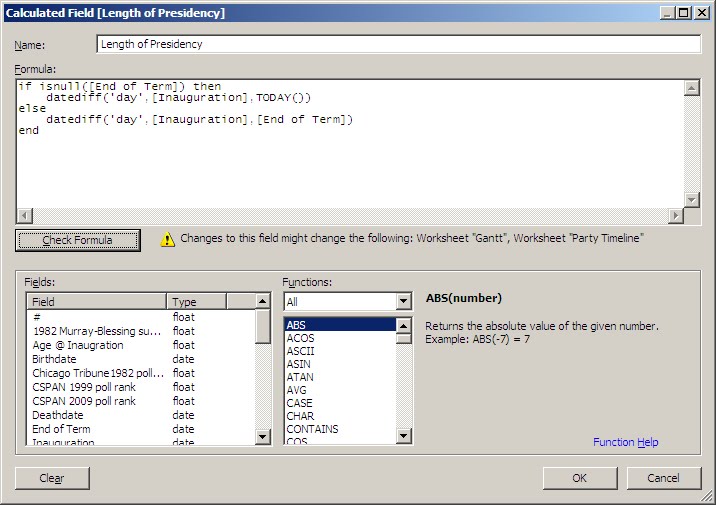Click the Check Formula button

[78, 240]
